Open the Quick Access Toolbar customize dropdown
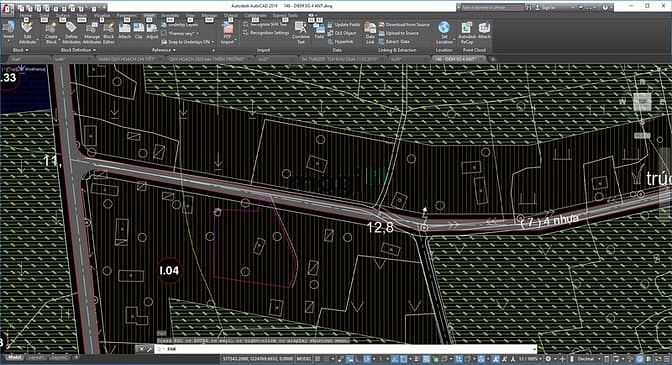 (104, 8)
